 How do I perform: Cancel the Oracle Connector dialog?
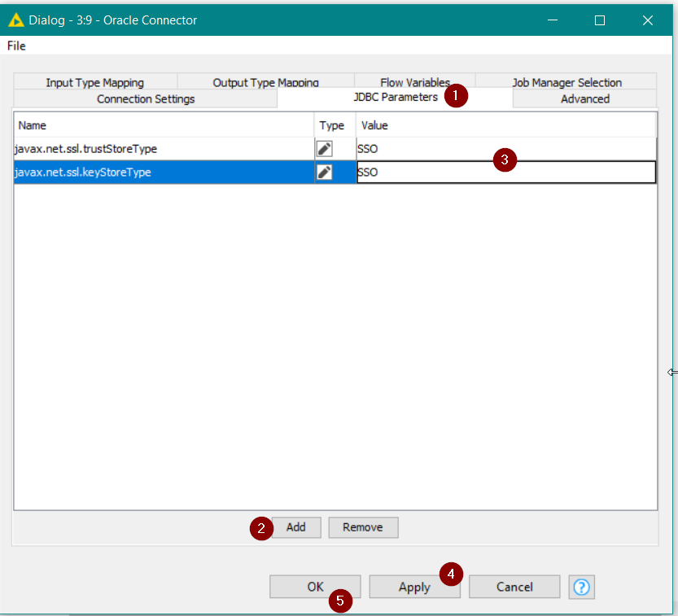514,587
